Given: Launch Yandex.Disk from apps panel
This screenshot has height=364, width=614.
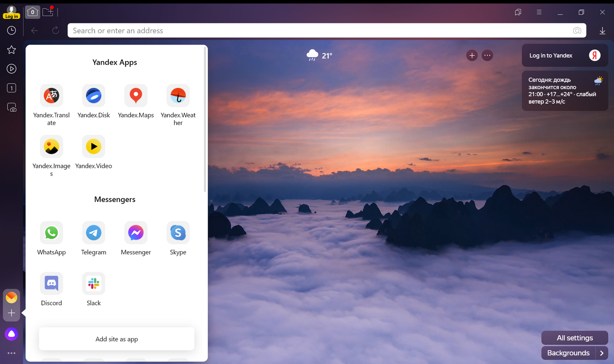Looking at the screenshot, I should pyautogui.click(x=94, y=96).
